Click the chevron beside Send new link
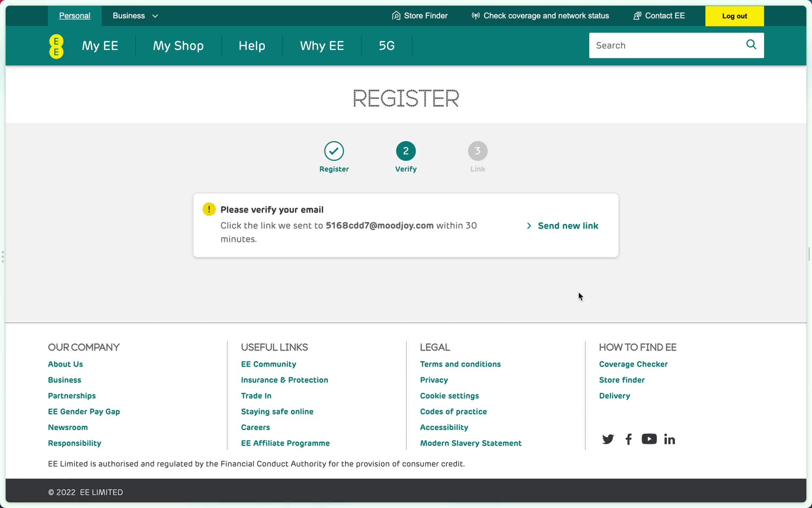812x508 pixels. click(529, 226)
